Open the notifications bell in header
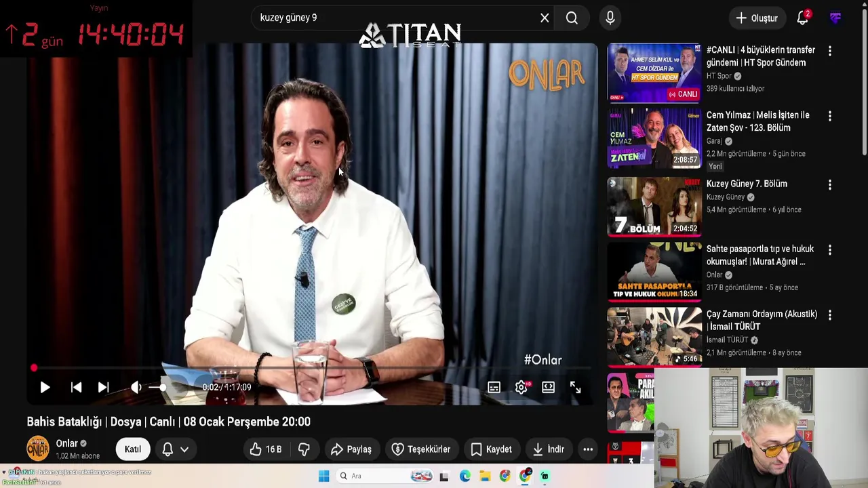The width and height of the screenshot is (868, 488). coord(803,18)
